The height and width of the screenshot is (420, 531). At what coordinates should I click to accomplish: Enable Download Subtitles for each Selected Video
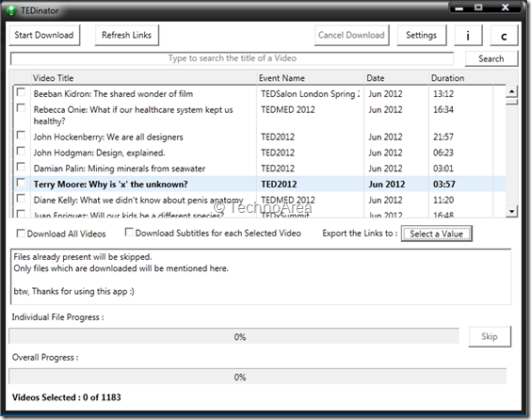(129, 233)
